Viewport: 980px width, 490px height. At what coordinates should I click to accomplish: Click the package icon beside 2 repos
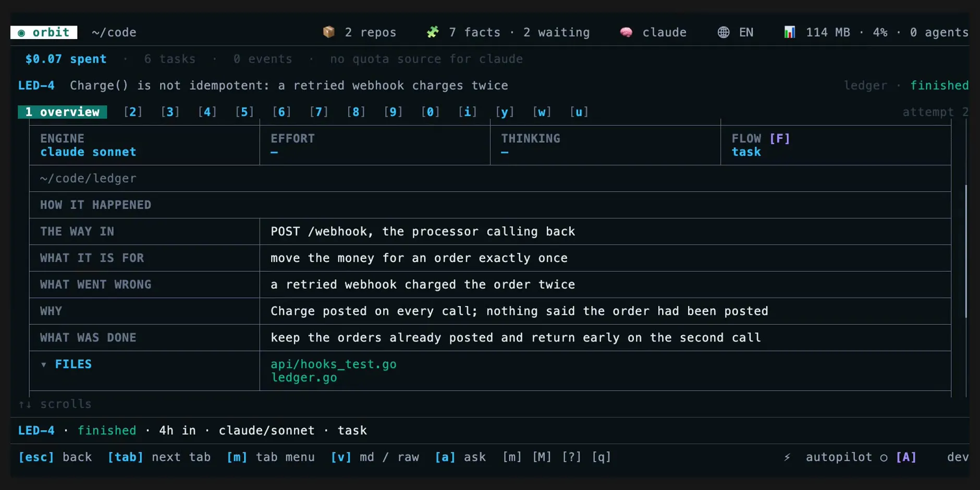pos(329,32)
